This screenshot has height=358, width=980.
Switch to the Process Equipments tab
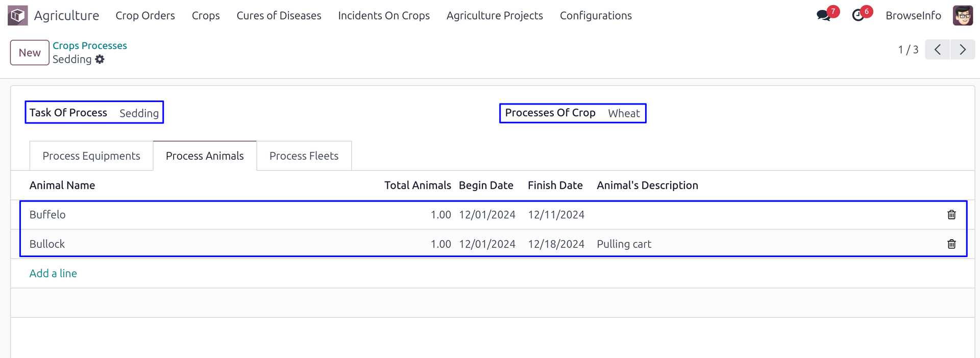pos(91,156)
